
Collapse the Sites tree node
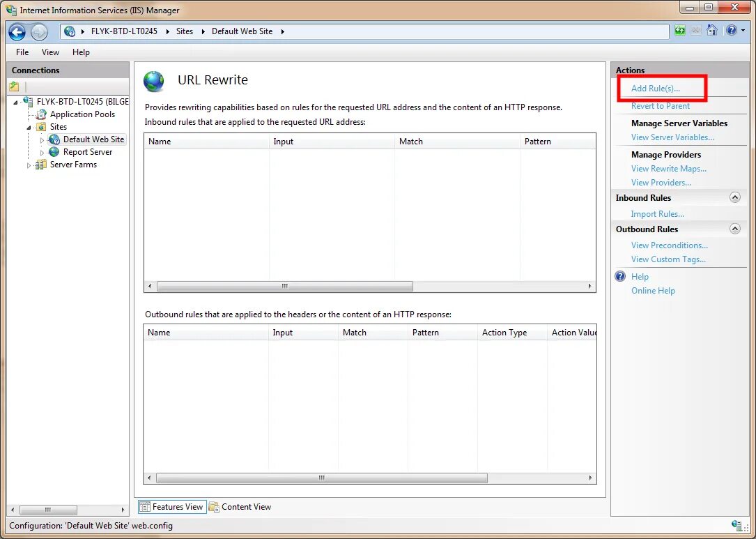(x=29, y=128)
